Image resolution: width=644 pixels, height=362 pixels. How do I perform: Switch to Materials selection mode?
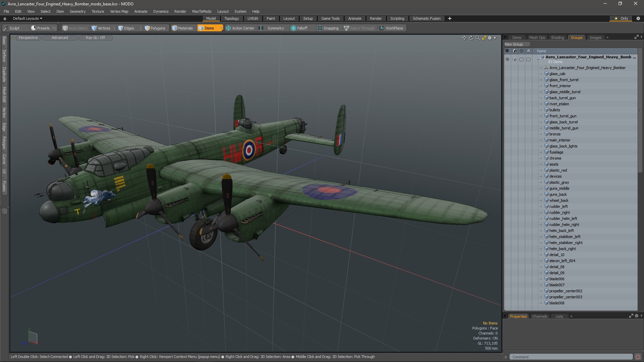coord(182,28)
